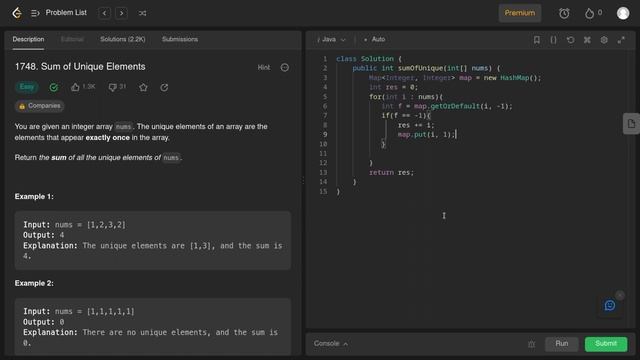
Task: Format code with braces icon
Action: click(553, 40)
